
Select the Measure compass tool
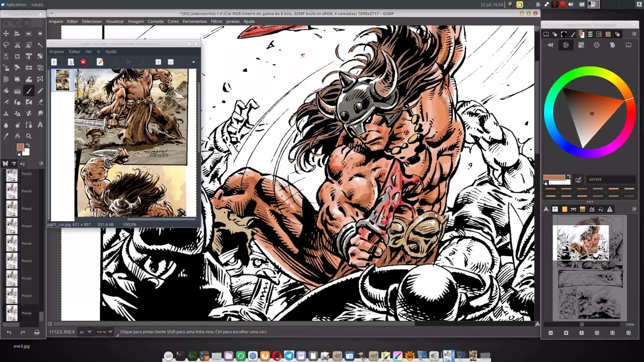pyautogui.click(x=17, y=136)
